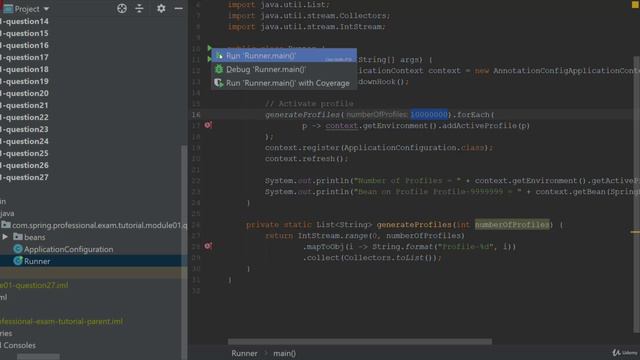Select question19 module in tree
Image resolution: width=640 pixels, height=360 pixels.
coord(24,81)
